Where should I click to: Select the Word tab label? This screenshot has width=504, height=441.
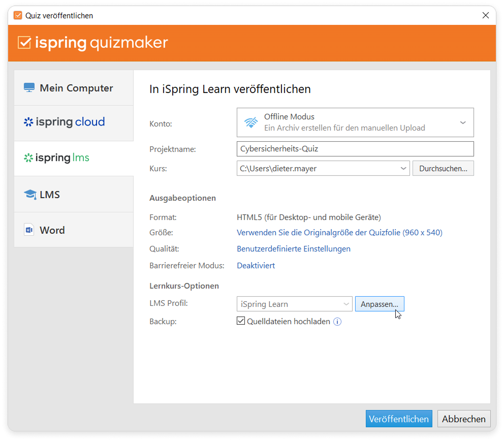52,230
